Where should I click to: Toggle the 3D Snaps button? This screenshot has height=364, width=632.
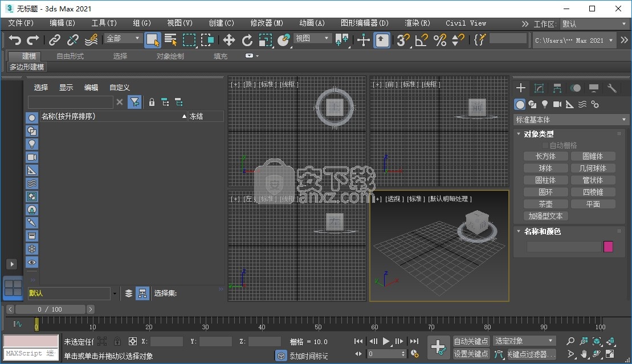coord(403,40)
